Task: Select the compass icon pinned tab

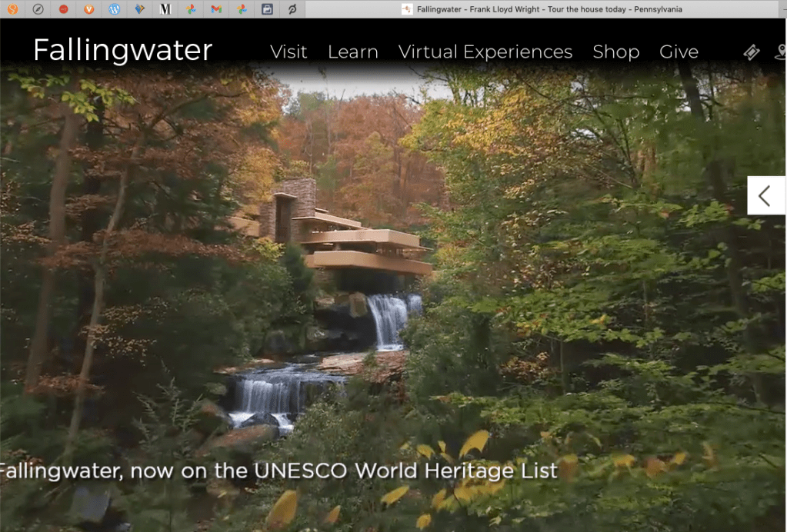Action: [x=38, y=9]
